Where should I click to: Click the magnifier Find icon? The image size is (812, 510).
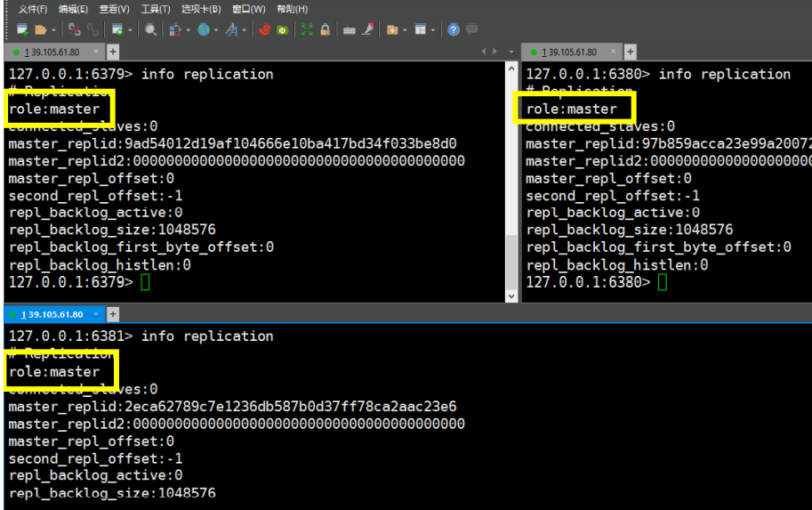[150, 30]
